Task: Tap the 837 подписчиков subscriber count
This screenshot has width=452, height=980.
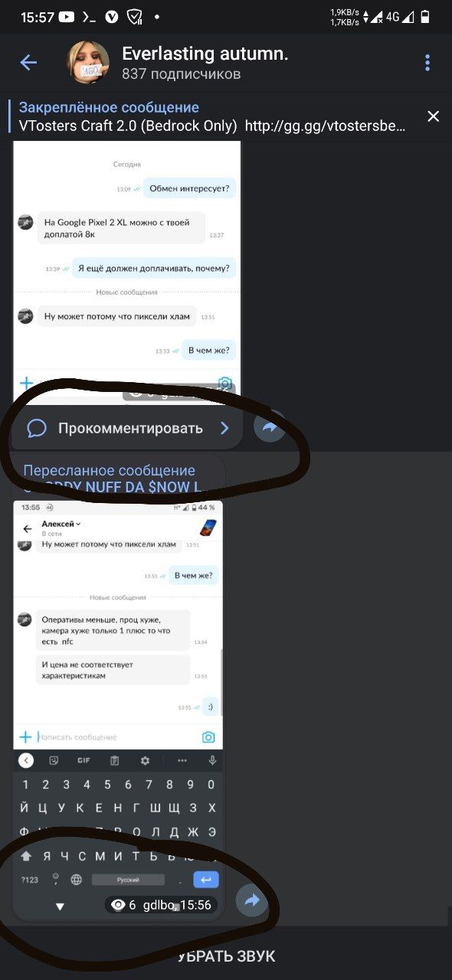Action: click(182, 74)
